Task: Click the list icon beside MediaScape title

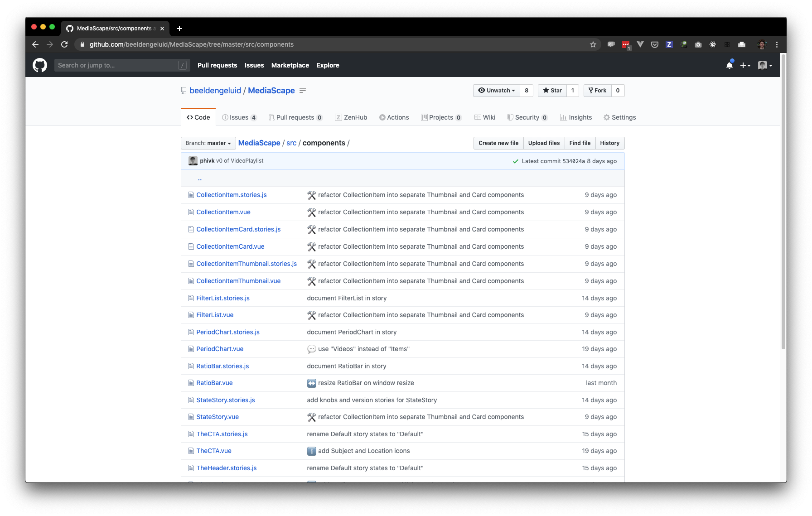Action: [303, 91]
